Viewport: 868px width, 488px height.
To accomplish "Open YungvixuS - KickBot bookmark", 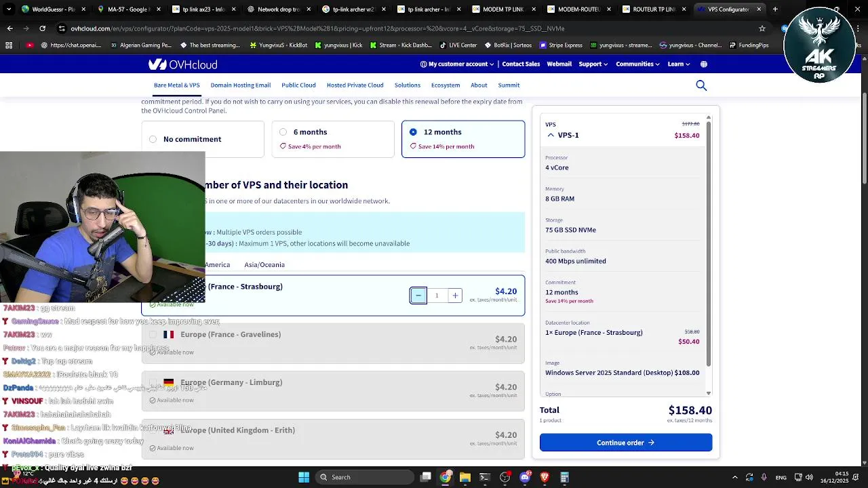I will (279, 45).
